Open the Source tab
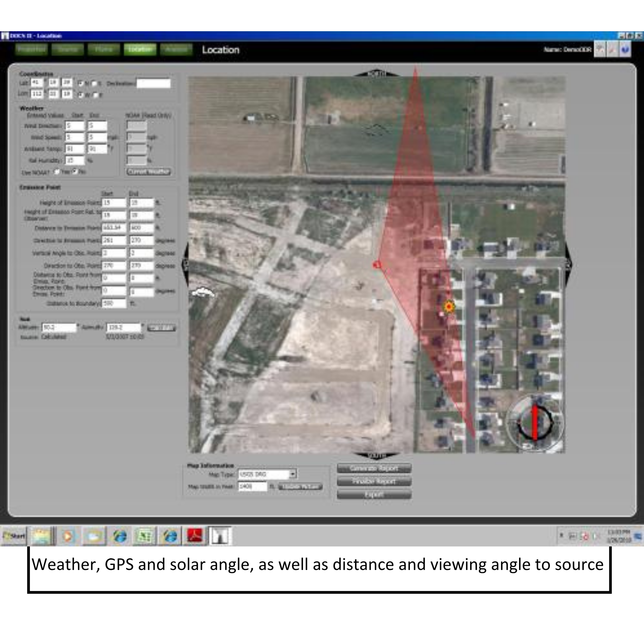Screen dimensions: 644x644 68,49
